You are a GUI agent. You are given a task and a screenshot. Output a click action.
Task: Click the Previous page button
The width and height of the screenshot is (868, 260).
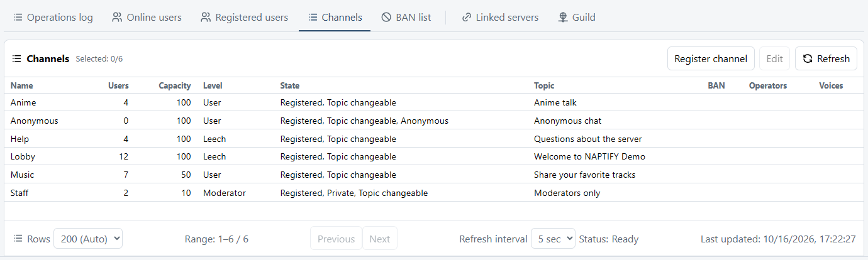coord(336,239)
